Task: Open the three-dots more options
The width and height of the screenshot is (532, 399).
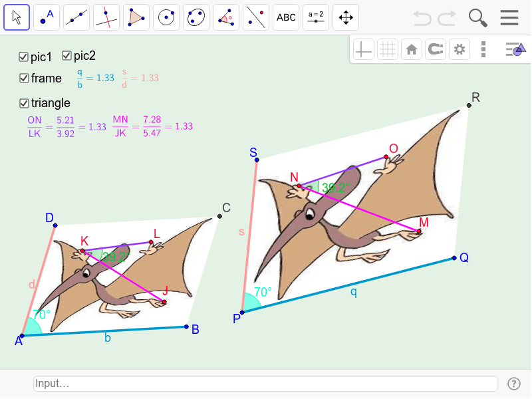Action: tap(483, 49)
